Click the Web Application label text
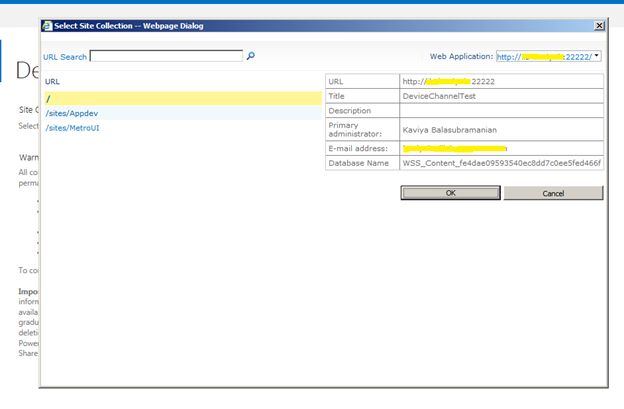Image resolution: width=624 pixels, height=409 pixels. [461, 56]
